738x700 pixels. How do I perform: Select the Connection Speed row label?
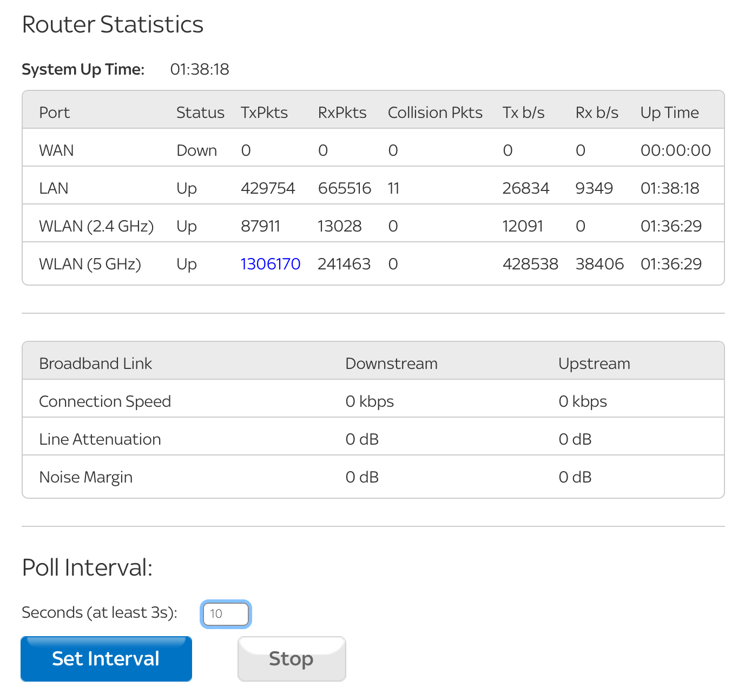pyautogui.click(x=105, y=401)
